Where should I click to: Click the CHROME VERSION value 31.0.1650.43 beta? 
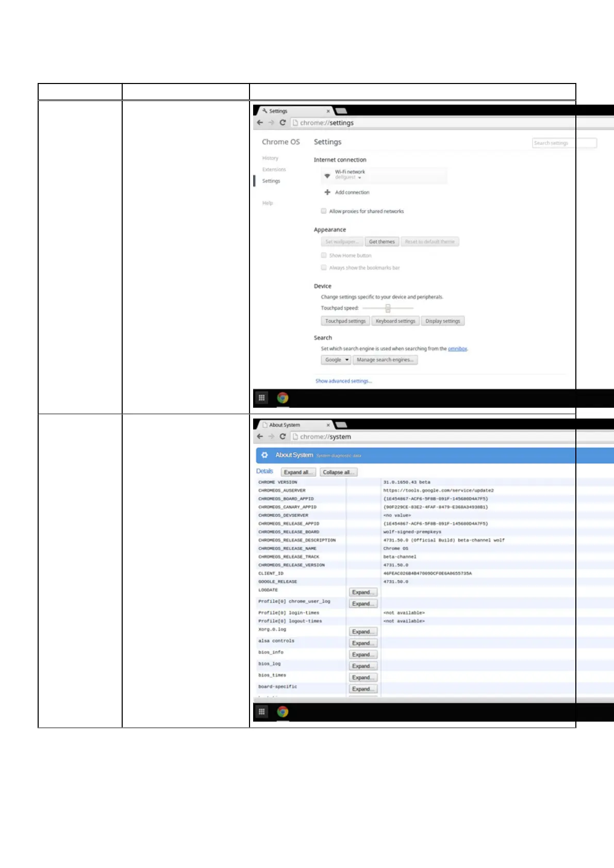click(407, 482)
